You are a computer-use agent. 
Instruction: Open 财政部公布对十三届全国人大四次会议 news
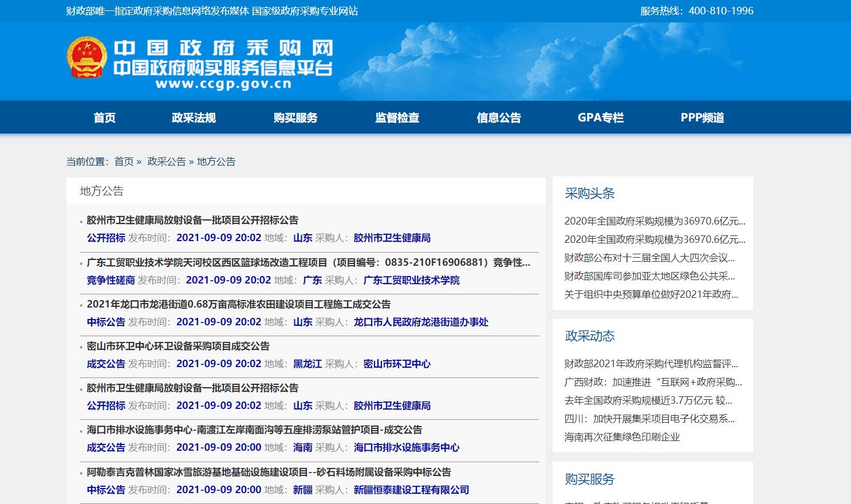tap(649, 258)
